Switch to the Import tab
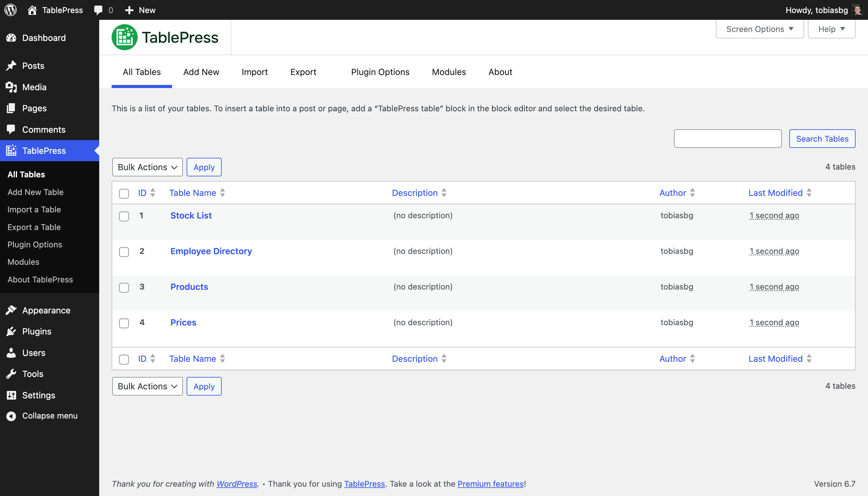Viewport: 868px width, 496px height. [255, 72]
